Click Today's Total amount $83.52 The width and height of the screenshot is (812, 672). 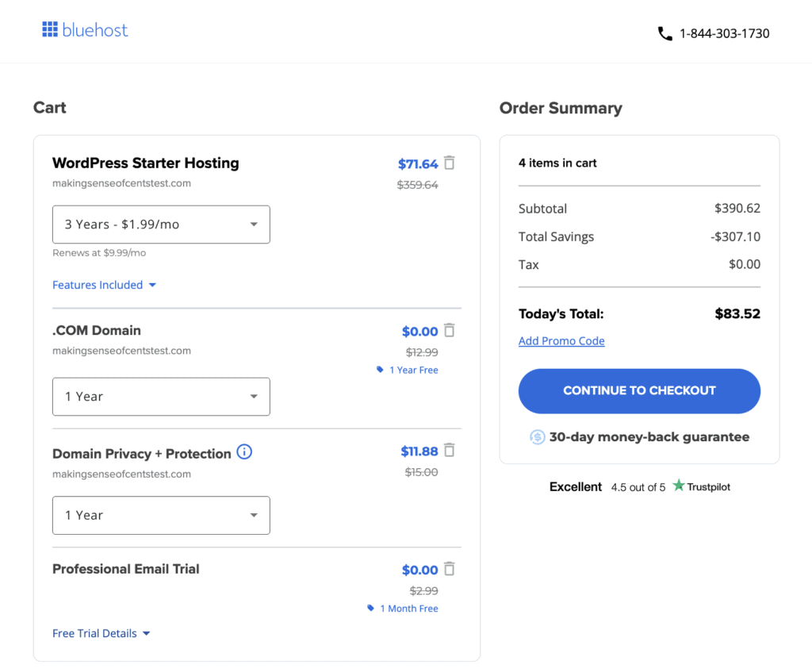pyautogui.click(x=737, y=314)
